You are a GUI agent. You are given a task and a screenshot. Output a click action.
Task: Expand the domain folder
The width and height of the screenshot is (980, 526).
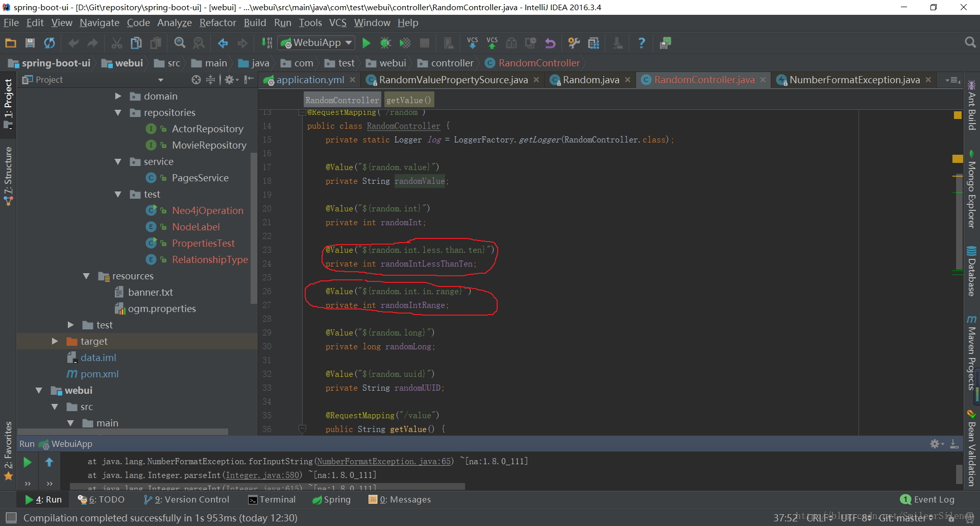pyautogui.click(x=118, y=96)
